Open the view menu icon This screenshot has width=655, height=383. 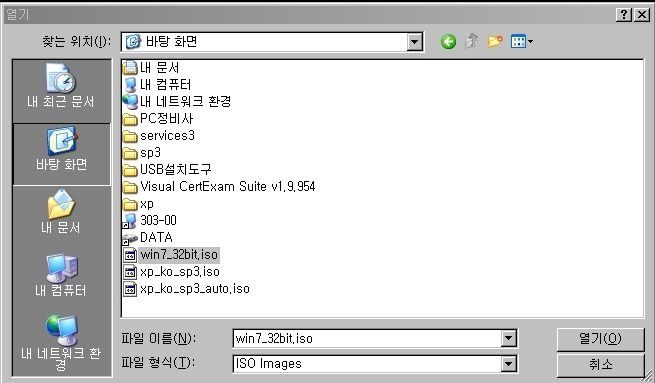(521, 41)
